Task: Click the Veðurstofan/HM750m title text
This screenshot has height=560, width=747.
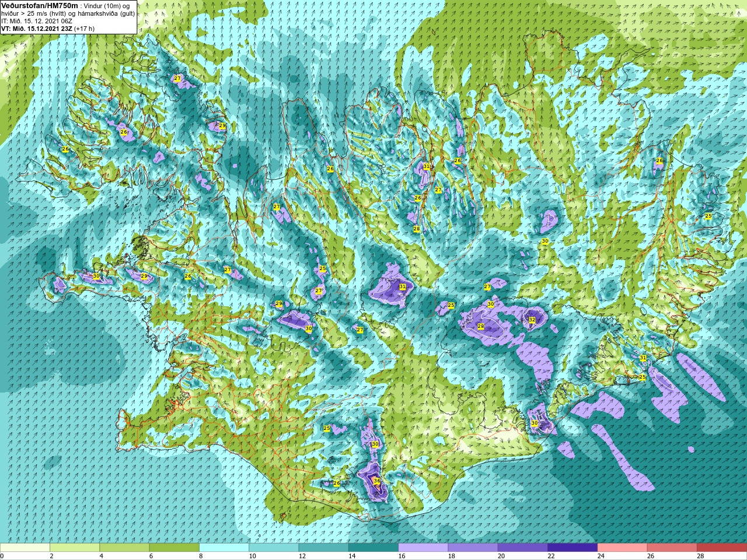Action: [39, 5]
